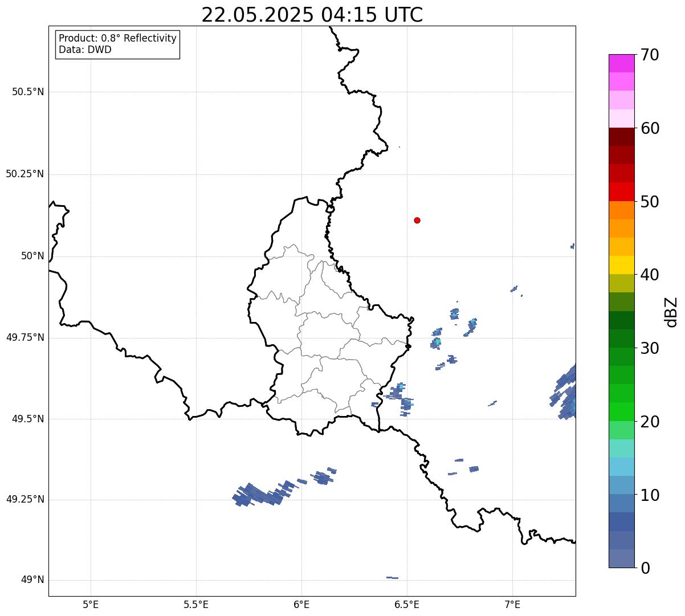Screen dimensions: 685x616
Task: Click the dark maroon colorbar segment below 60
Action: pyautogui.click(x=621, y=137)
